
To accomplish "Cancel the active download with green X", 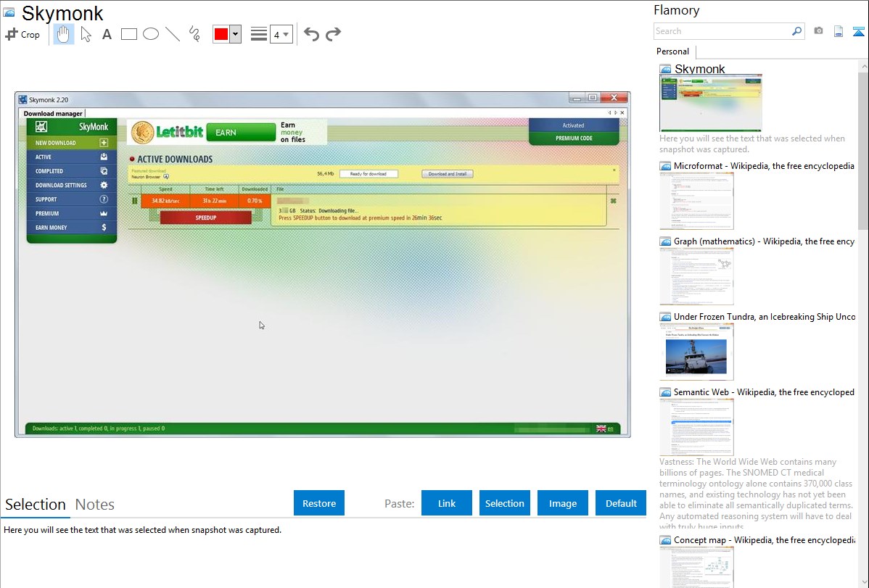I will tap(613, 201).
